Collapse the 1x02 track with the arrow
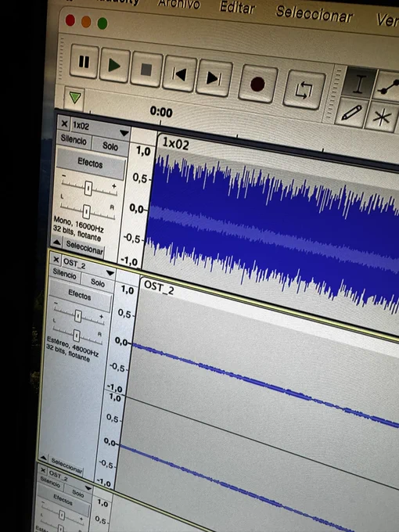This screenshot has height=532, width=399. click(x=56, y=242)
